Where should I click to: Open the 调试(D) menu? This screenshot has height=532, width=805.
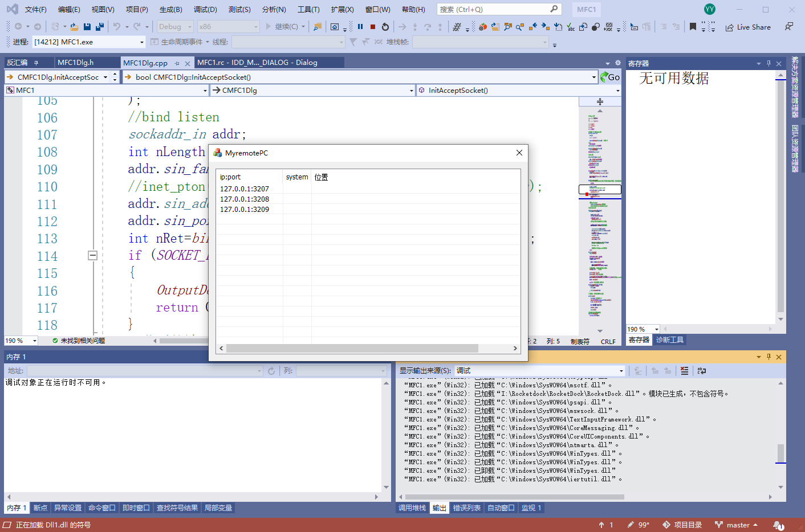pyautogui.click(x=205, y=10)
